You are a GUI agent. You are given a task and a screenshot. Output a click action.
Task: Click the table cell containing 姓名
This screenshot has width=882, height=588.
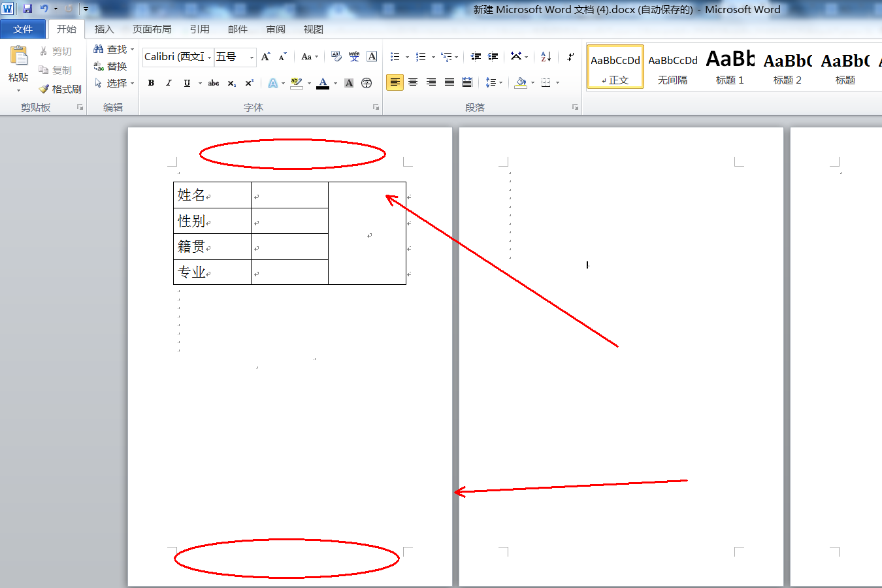[x=212, y=195]
